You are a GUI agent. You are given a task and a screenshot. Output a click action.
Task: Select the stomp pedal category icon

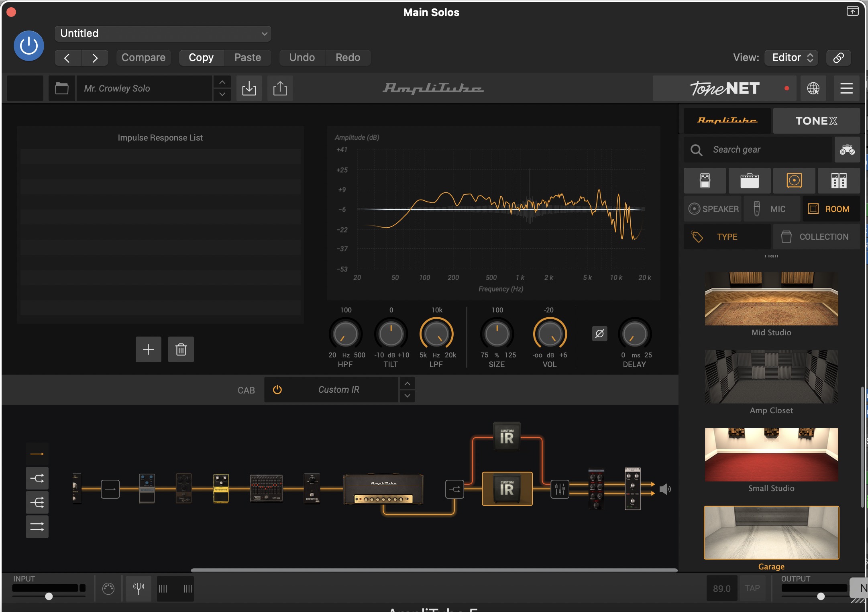click(705, 181)
